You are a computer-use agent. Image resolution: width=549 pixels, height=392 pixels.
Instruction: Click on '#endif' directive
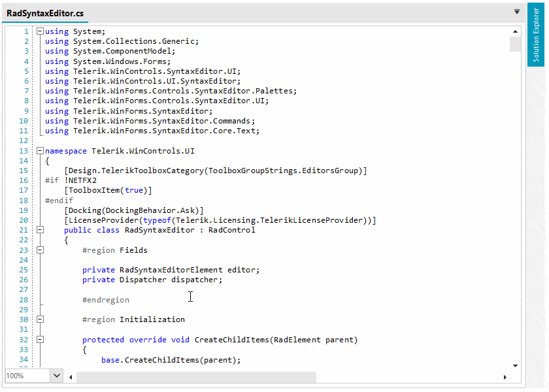coord(59,201)
